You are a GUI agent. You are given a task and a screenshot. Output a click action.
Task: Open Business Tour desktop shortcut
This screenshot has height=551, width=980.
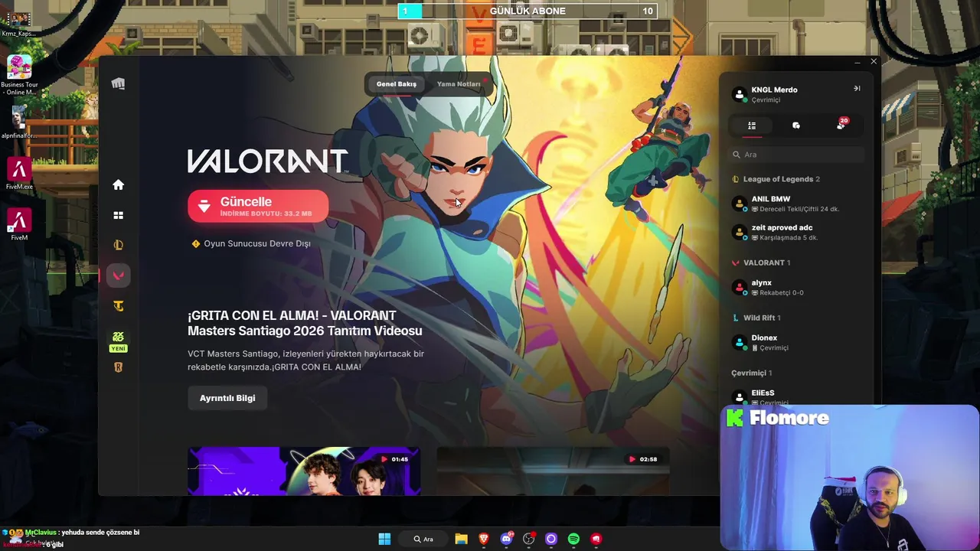tap(19, 75)
